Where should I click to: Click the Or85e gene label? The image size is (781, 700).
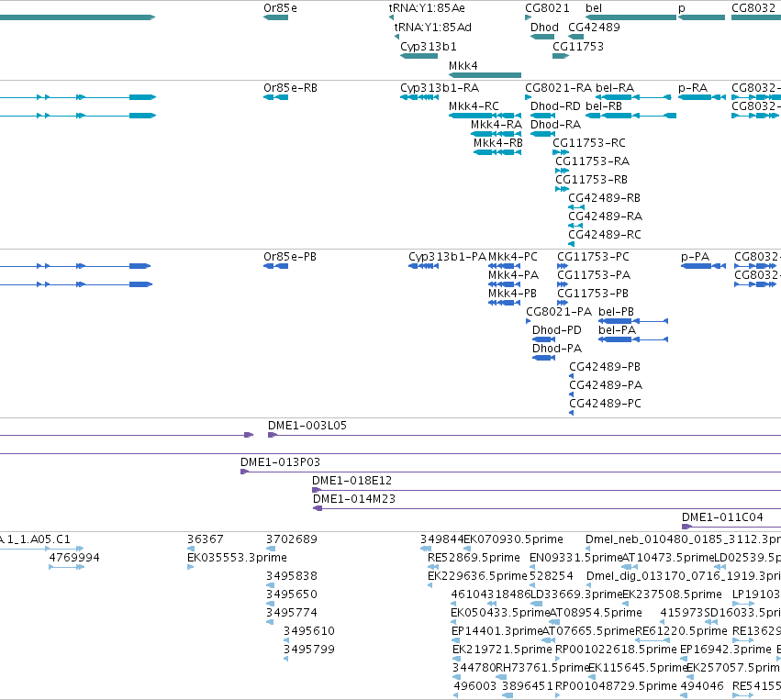[280, 8]
